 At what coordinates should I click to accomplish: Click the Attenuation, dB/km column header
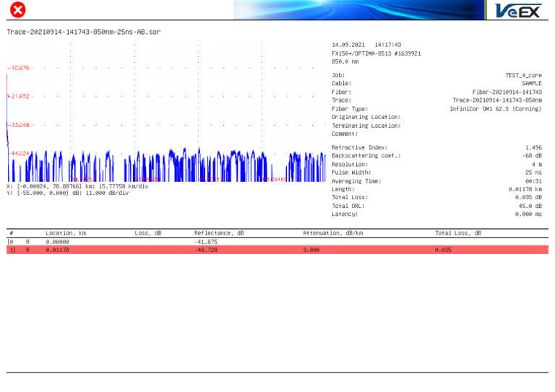coord(332,233)
